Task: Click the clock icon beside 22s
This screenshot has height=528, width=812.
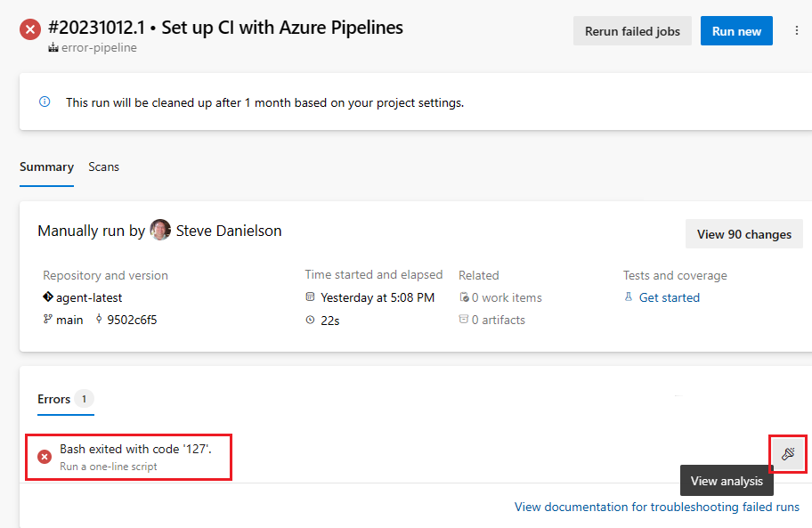Action: coord(310,320)
